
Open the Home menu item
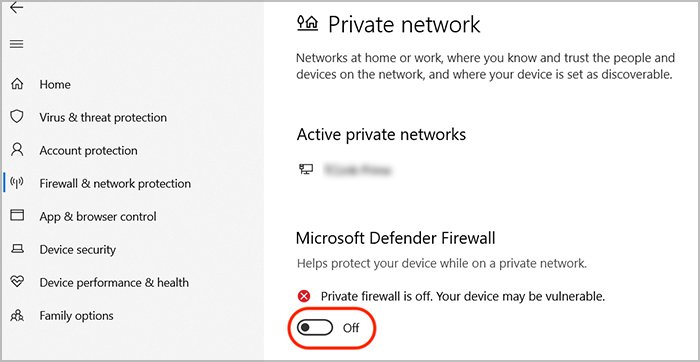pyautogui.click(x=55, y=84)
